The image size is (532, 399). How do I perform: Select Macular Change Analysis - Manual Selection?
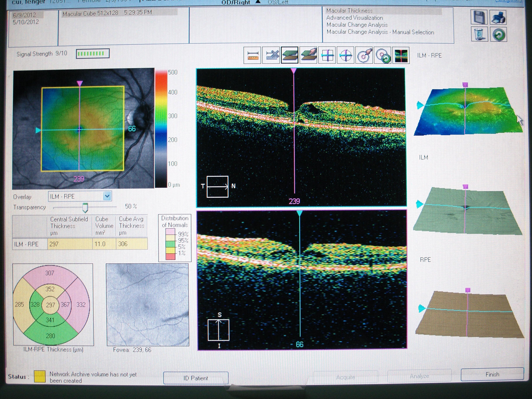point(380,32)
